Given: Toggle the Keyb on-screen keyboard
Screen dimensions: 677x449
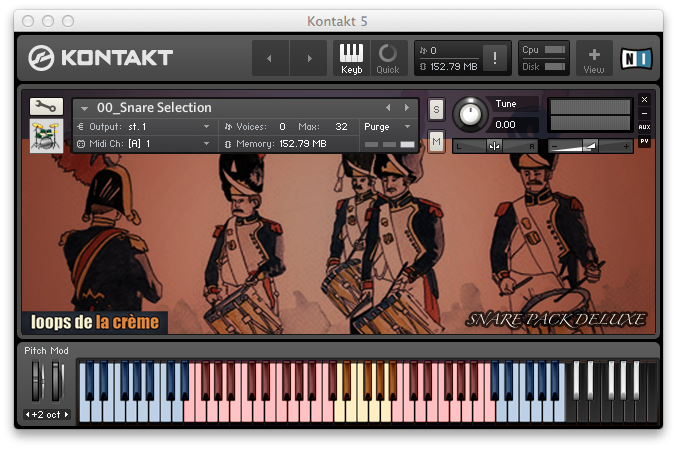Looking at the screenshot, I should (x=351, y=58).
